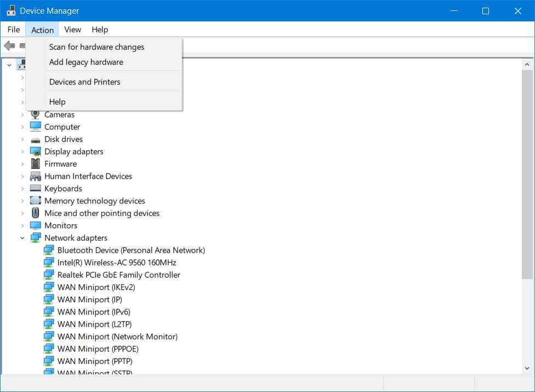535x392 pixels.
Task: Close the Device Manager window
Action: pyautogui.click(x=517, y=11)
